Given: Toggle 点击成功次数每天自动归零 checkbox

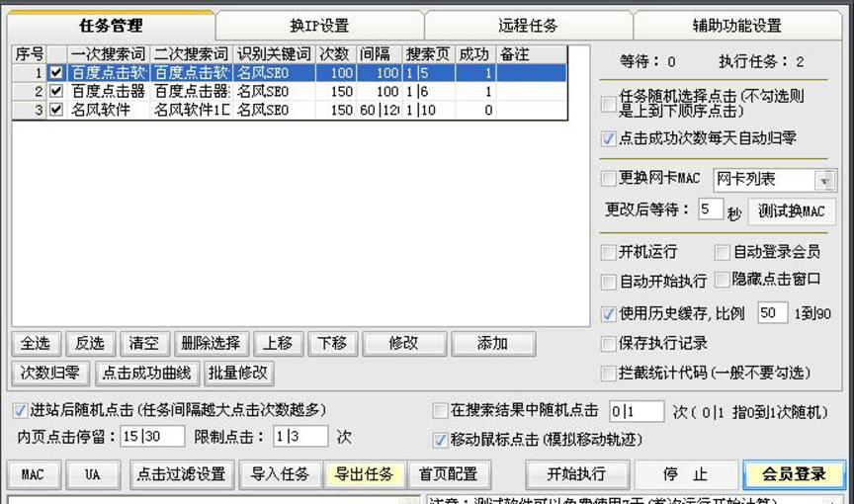Looking at the screenshot, I should pos(608,138).
